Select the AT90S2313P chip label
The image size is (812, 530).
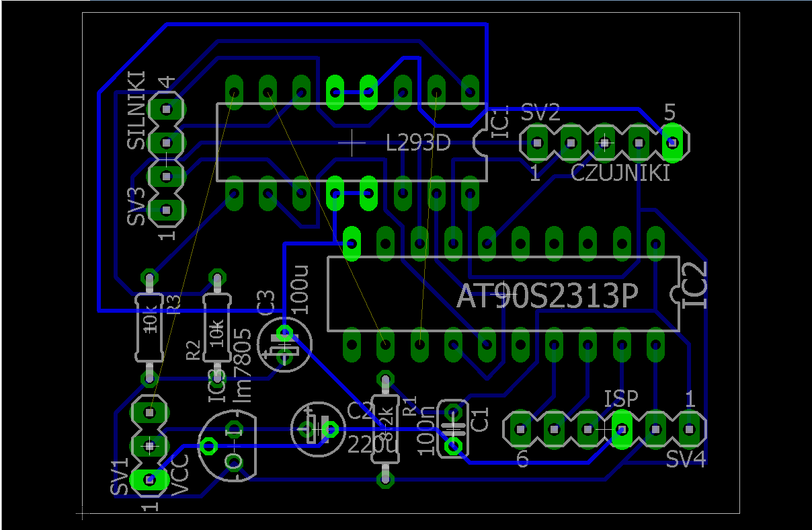547,295
